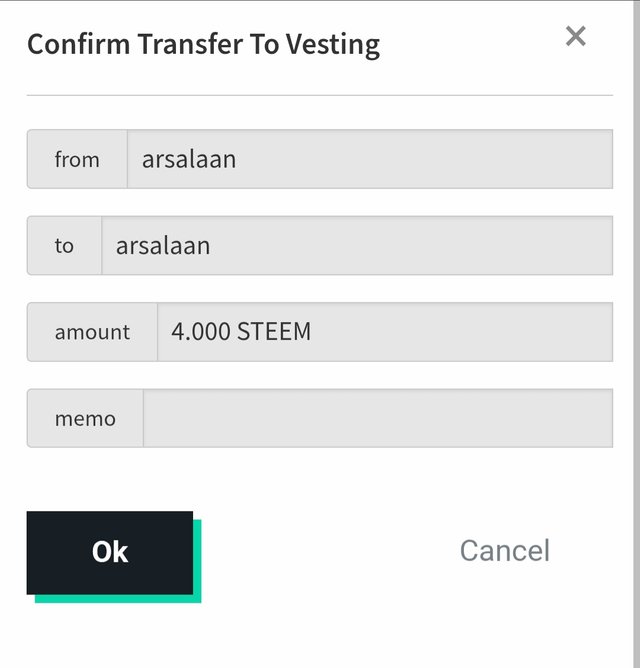
Task: Click the teal accent under Ok button
Action: 118,599
